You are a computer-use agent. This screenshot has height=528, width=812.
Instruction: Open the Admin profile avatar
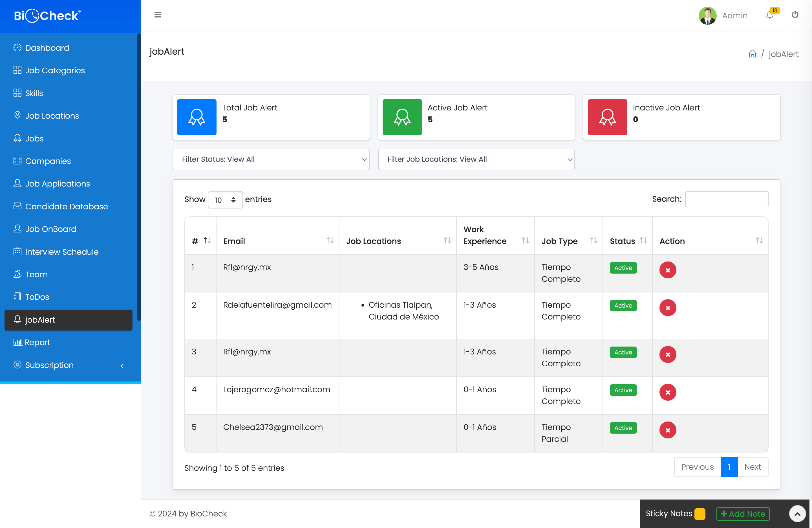click(x=707, y=16)
